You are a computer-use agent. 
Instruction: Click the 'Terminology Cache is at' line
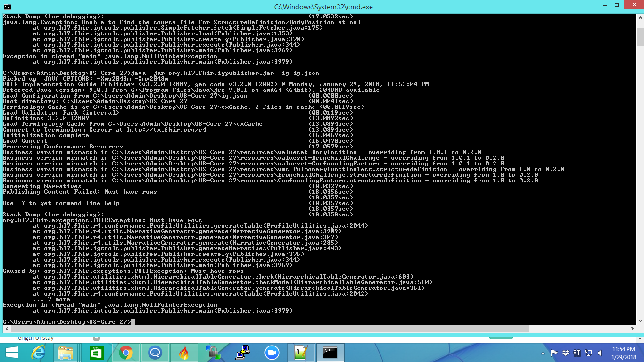pyautogui.click(x=183, y=107)
